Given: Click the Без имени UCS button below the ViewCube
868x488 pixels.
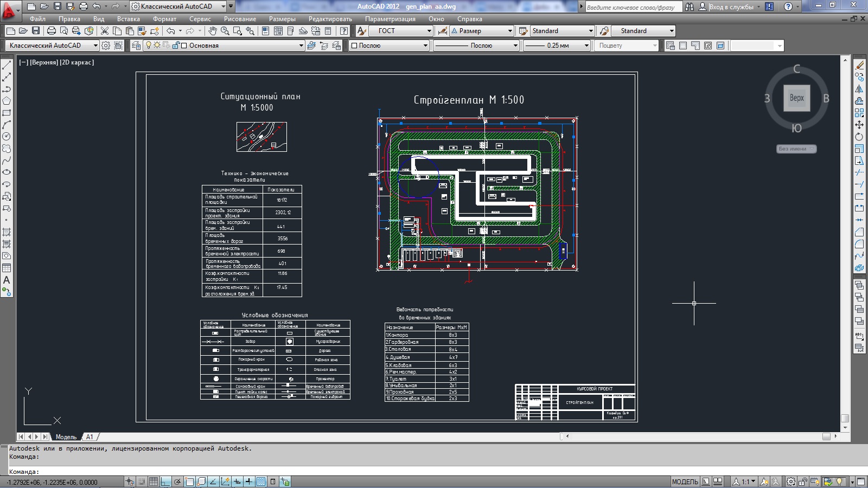Looking at the screenshot, I should coord(796,149).
